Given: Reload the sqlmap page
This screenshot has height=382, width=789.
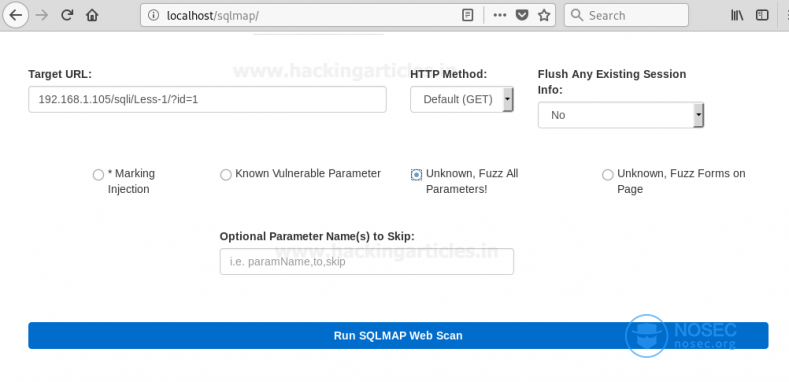Looking at the screenshot, I should (x=67, y=15).
